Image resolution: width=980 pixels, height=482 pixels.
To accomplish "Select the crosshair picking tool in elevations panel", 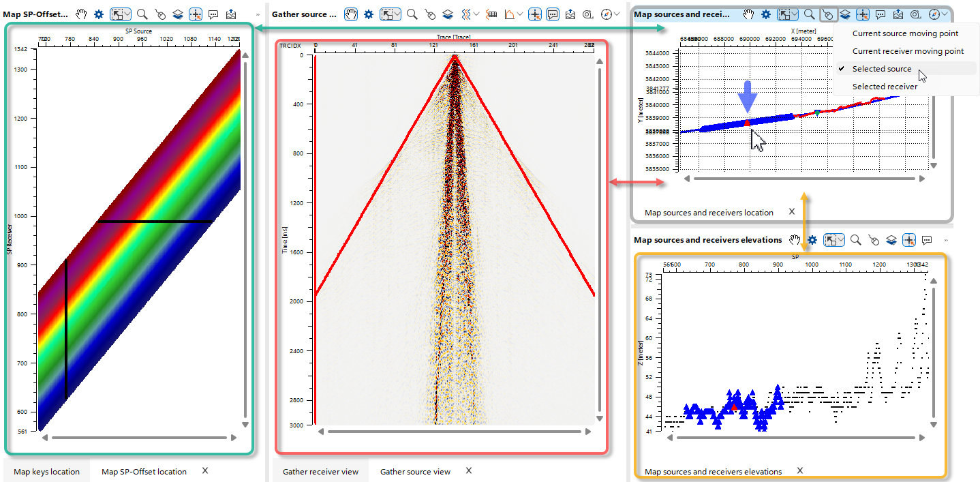I will point(909,240).
